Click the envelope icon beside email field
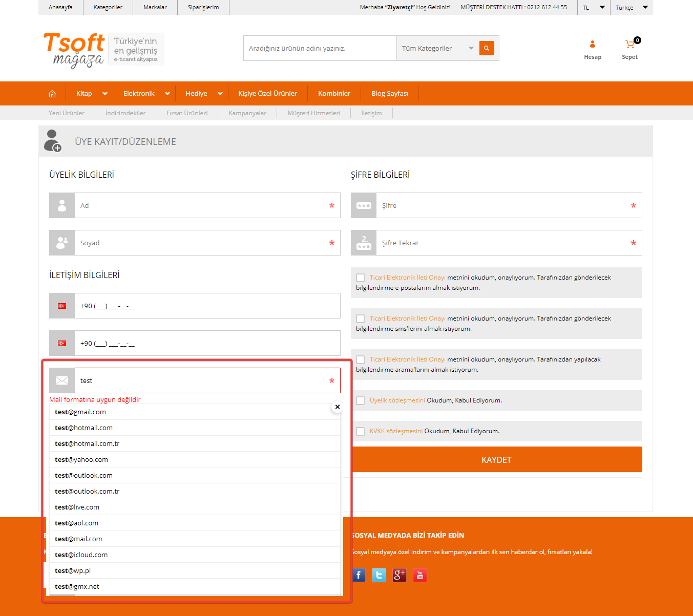 (x=62, y=380)
